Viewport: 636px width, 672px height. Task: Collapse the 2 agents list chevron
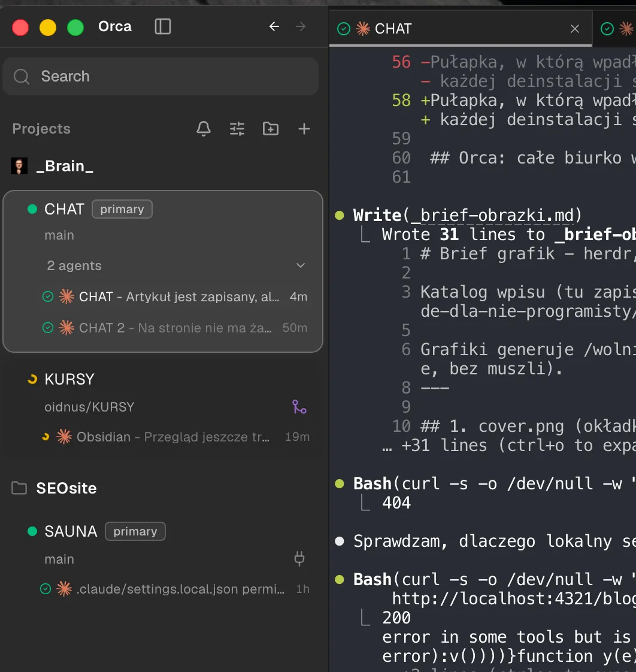pos(301,265)
